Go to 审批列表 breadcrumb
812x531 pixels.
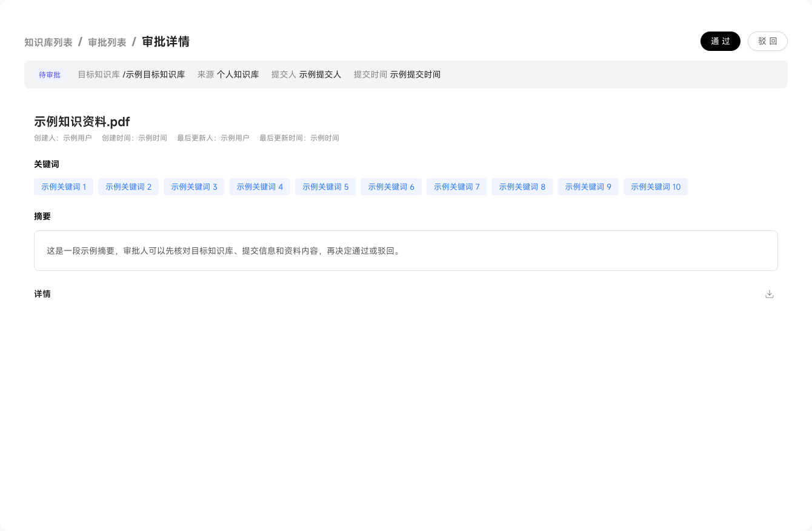pos(107,42)
